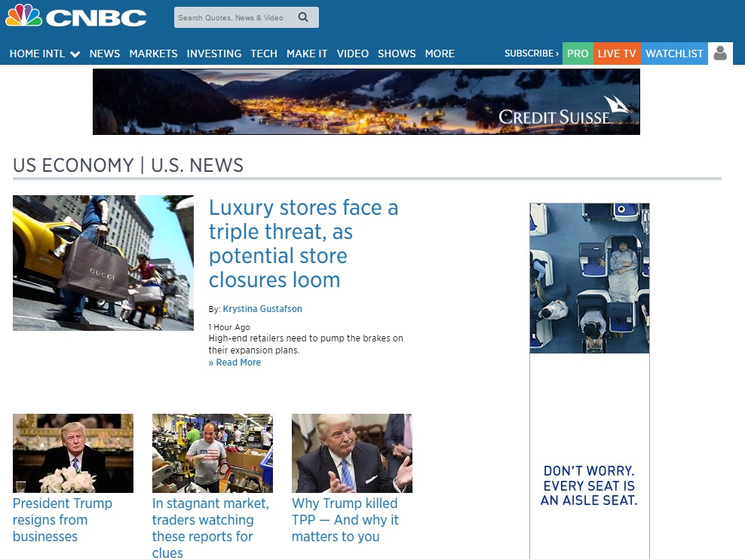The height and width of the screenshot is (560, 745).
Task: Open the factory worker thumbnail image
Action: click(x=213, y=453)
